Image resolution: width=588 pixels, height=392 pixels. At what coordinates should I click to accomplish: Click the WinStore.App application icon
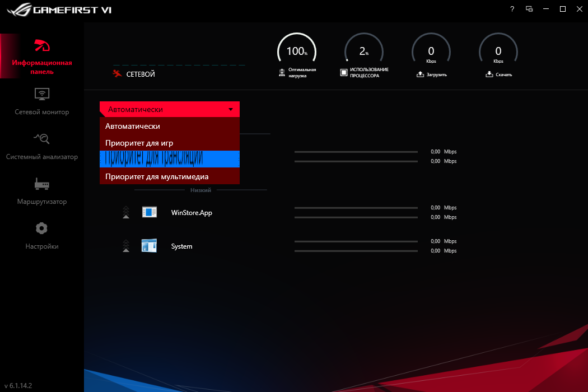pyautogui.click(x=149, y=212)
